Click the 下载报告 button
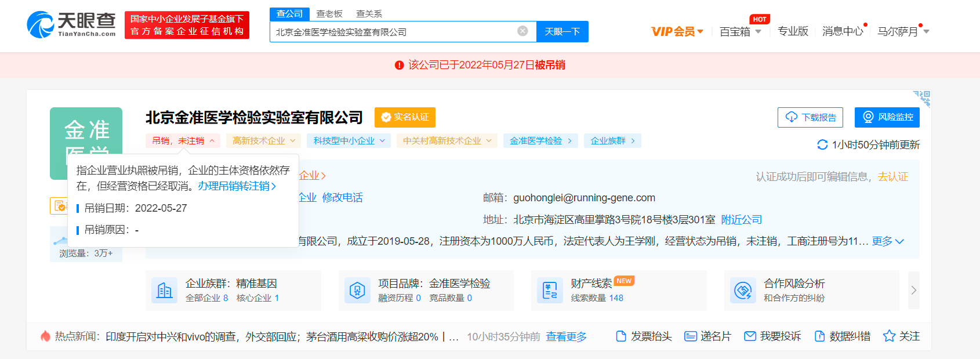The height and width of the screenshot is (359, 980). [x=810, y=117]
